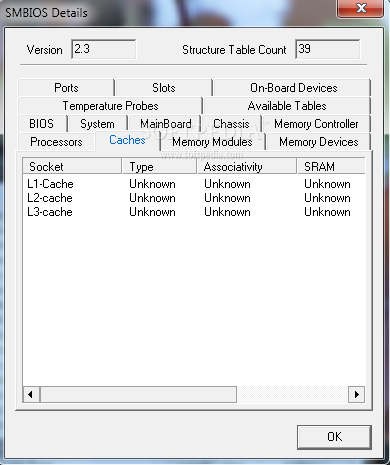Open the On-Board Devices tab
The image size is (390, 465).
point(293,88)
